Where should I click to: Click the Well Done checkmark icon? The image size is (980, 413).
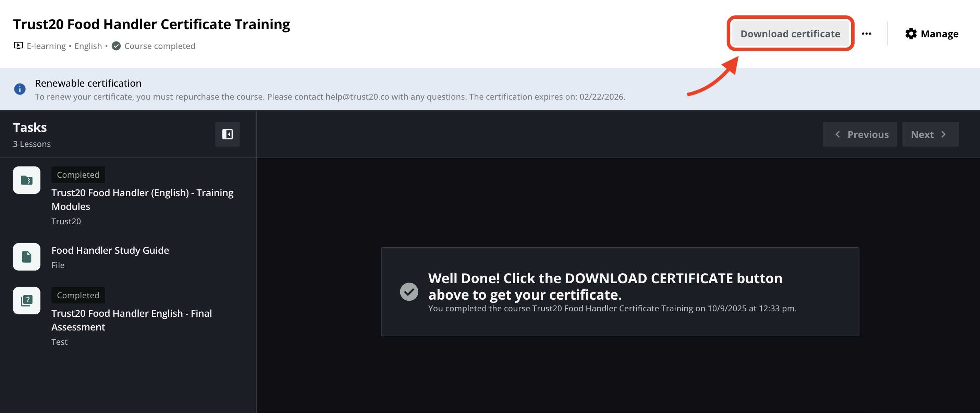coord(408,292)
